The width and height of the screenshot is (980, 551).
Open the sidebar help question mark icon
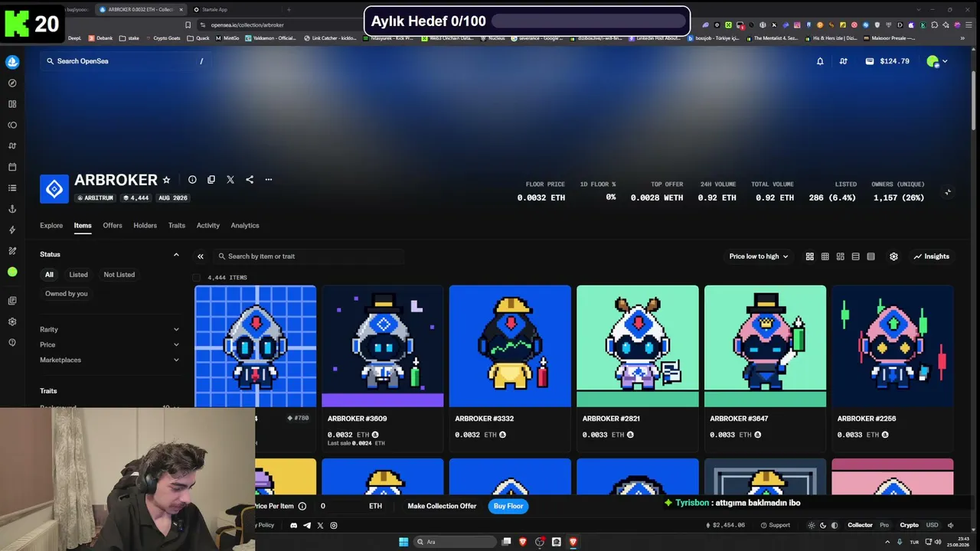(x=12, y=342)
